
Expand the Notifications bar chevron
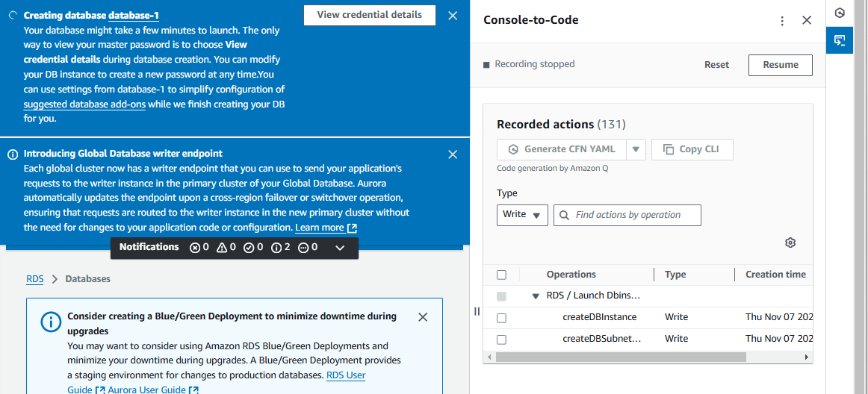coord(340,248)
